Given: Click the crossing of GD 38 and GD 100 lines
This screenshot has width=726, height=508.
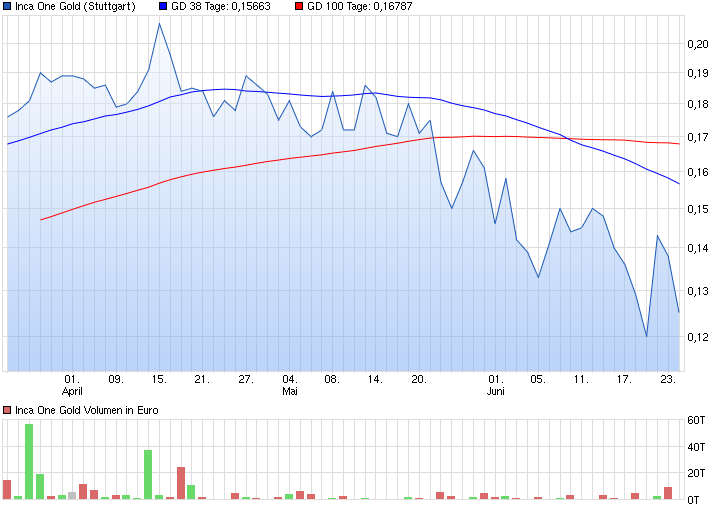Looking at the screenshot, I should (x=569, y=138).
